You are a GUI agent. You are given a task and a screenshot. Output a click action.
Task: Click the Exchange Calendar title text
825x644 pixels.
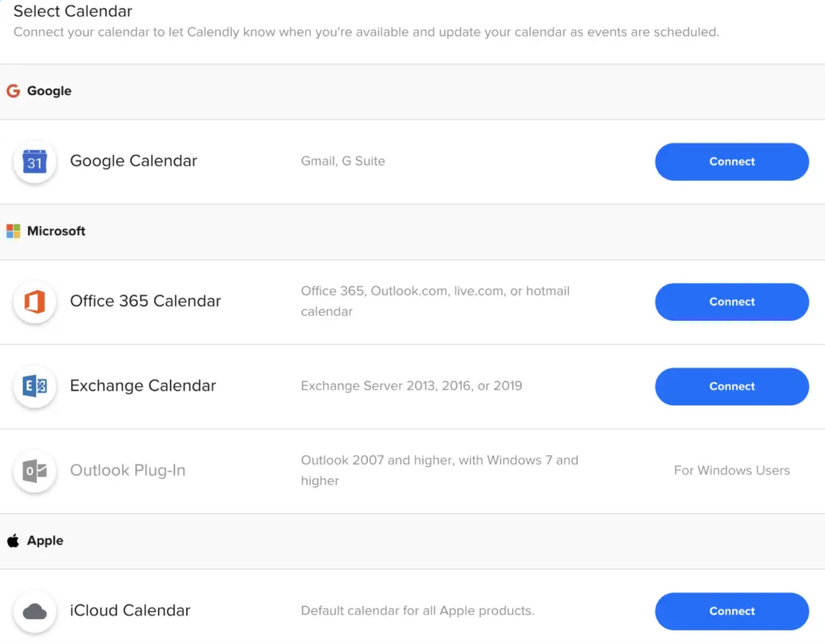point(143,386)
